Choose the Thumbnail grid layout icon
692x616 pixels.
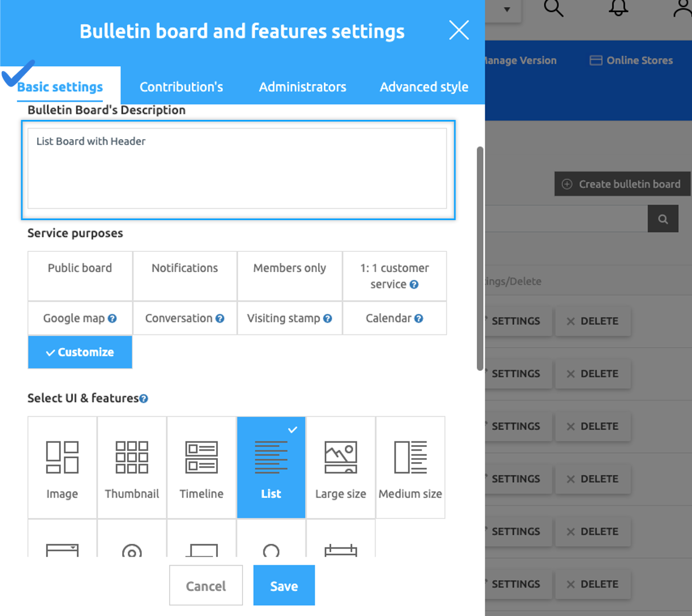pyautogui.click(x=131, y=457)
